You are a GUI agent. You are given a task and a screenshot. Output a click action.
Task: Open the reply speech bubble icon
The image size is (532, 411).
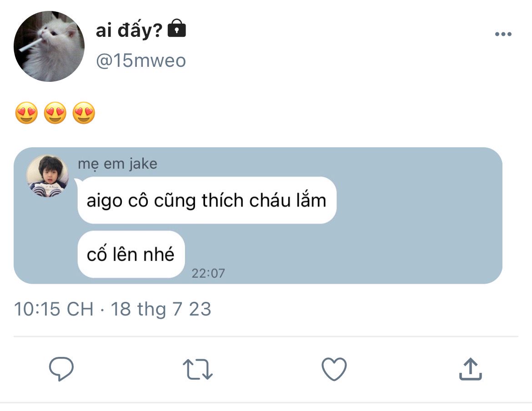click(x=61, y=369)
